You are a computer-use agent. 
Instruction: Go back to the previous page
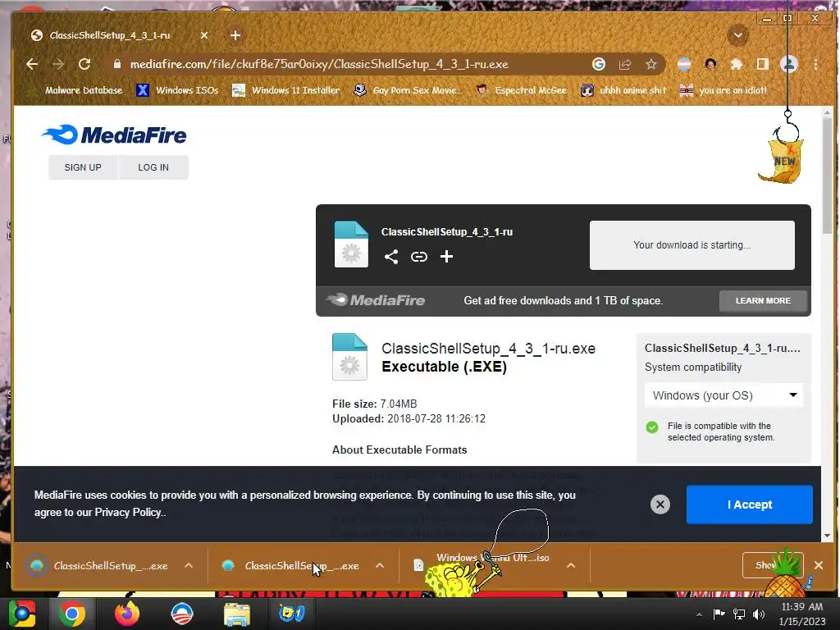[32, 64]
